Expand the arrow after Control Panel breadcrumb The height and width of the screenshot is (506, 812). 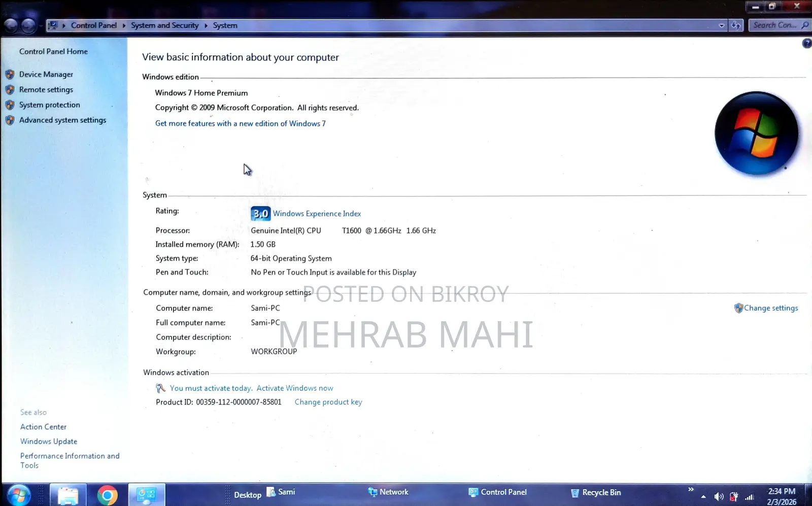pyautogui.click(x=124, y=25)
